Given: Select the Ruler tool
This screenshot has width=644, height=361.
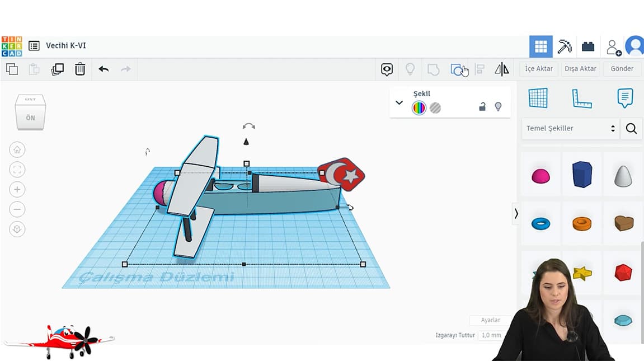Looking at the screenshot, I should [x=581, y=98].
